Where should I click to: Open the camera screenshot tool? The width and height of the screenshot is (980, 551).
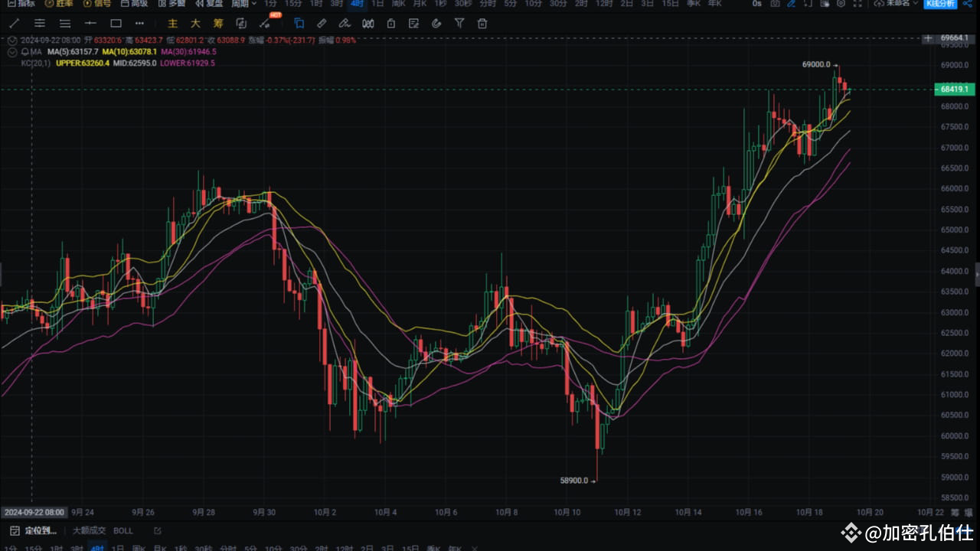(x=776, y=4)
